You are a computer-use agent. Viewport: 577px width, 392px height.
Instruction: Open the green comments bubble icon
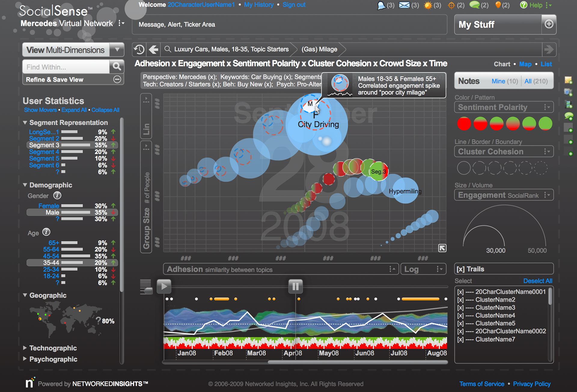475,5
